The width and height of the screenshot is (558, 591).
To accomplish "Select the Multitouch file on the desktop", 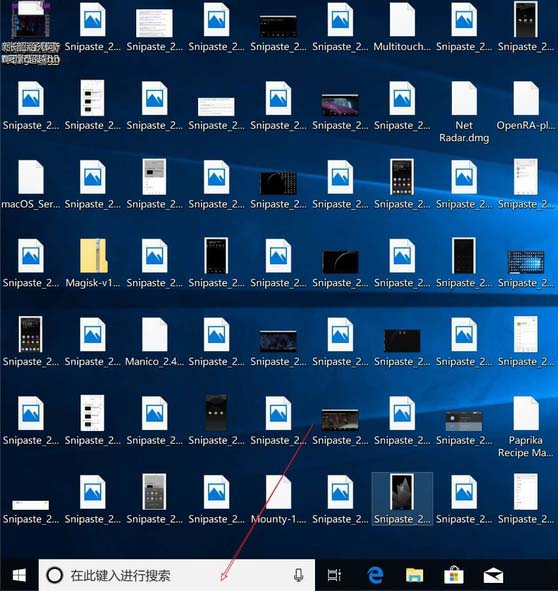I will tap(402, 27).
